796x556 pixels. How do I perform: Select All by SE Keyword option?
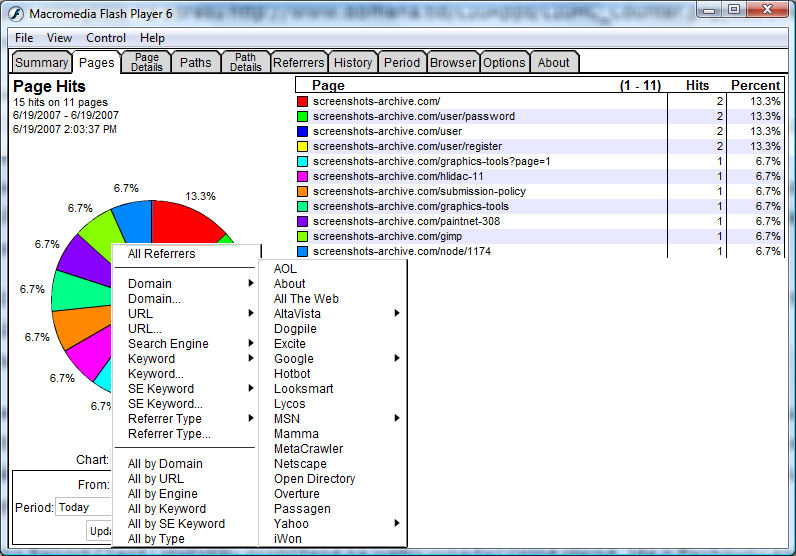tap(176, 524)
